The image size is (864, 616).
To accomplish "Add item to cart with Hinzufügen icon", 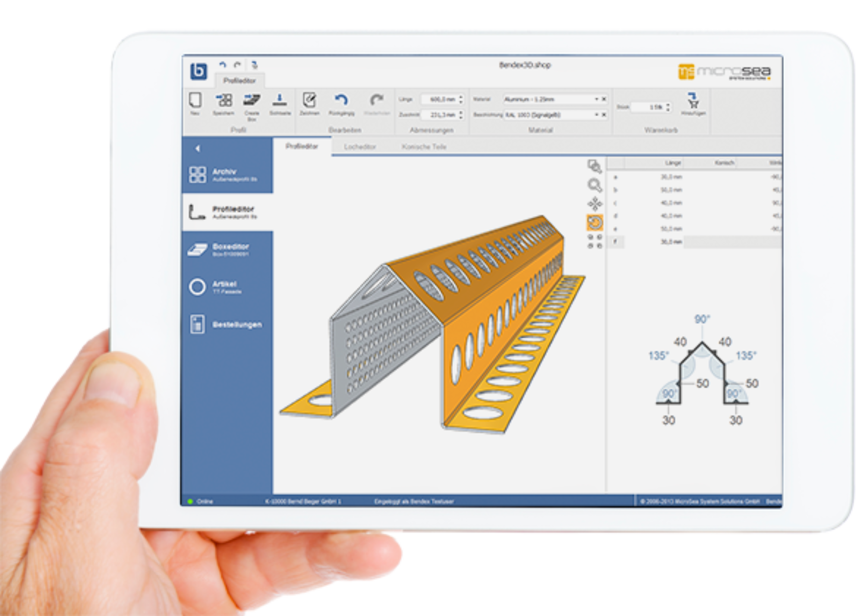I will coord(693,101).
